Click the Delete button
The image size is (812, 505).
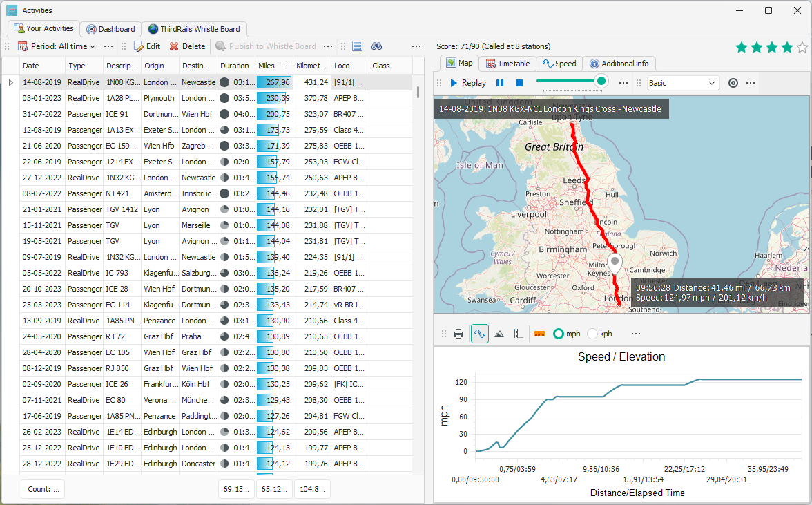pyautogui.click(x=187, y=46)
